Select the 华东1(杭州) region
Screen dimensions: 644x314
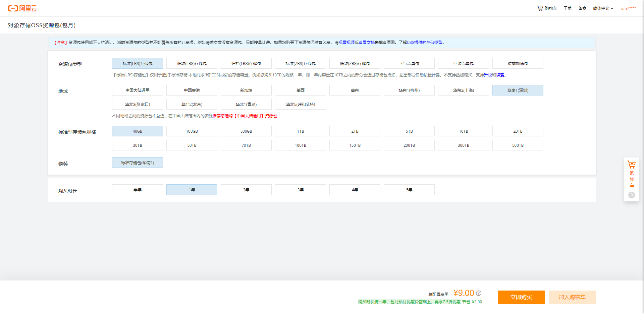[x=409, y=90]
